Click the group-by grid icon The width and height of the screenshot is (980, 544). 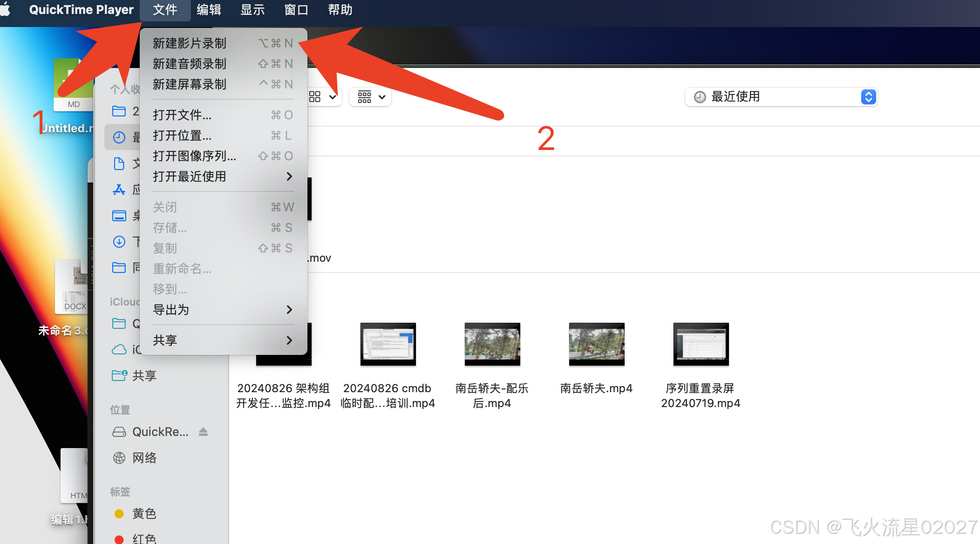pos(365,97)
